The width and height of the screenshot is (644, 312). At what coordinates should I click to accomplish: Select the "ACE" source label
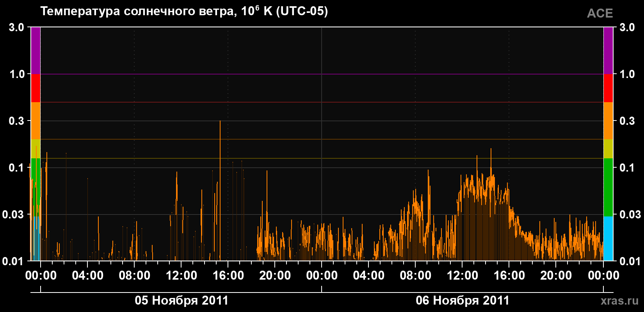pyautogui.click(x=600, y=13)
